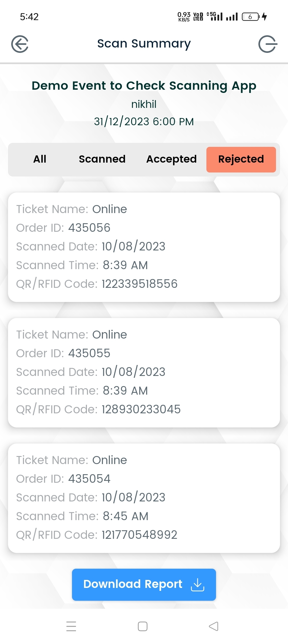Tap the back arrow icon
The image size is (288, 644).
tap(20, 44)
